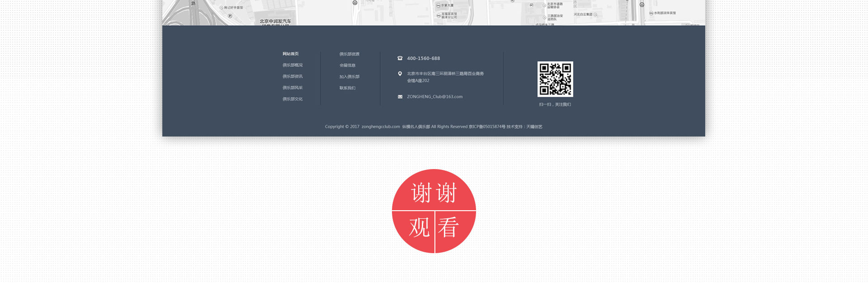Click the envelope email icon
The image size is (868, 283).
[400, 97]
